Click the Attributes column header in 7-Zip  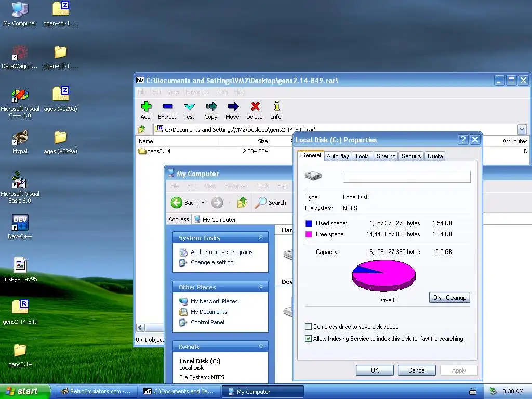[x=514, y=141]
